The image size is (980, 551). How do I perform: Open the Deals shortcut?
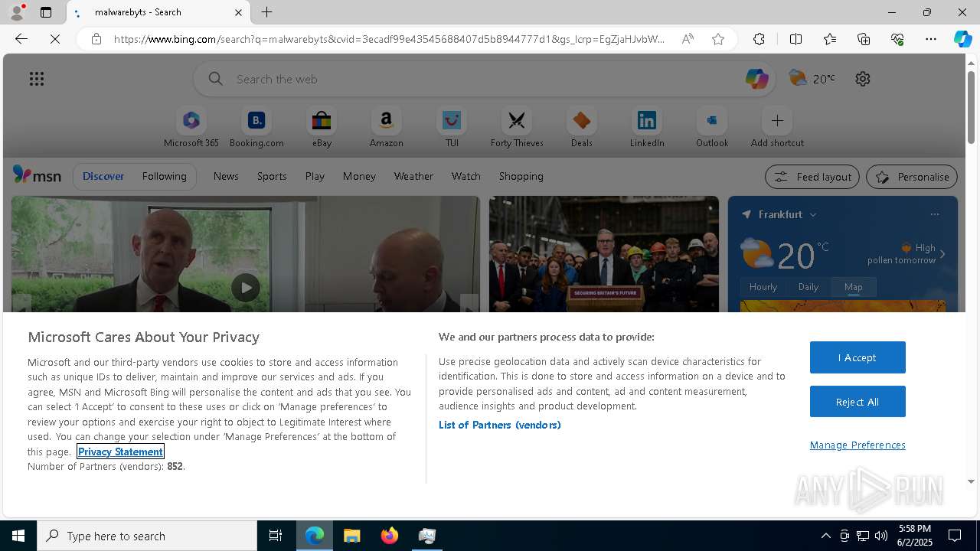[x=582, y=128]
